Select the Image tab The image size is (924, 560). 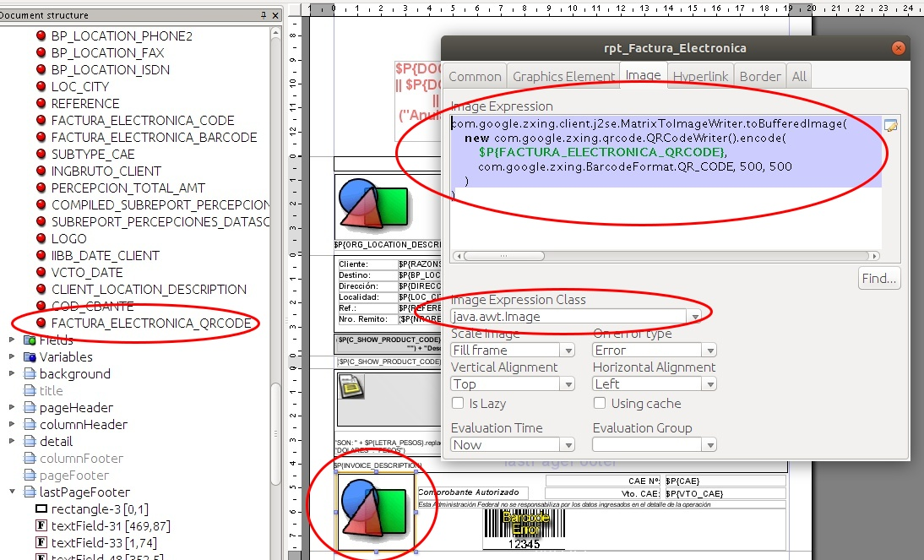click(x=643, y=75)
